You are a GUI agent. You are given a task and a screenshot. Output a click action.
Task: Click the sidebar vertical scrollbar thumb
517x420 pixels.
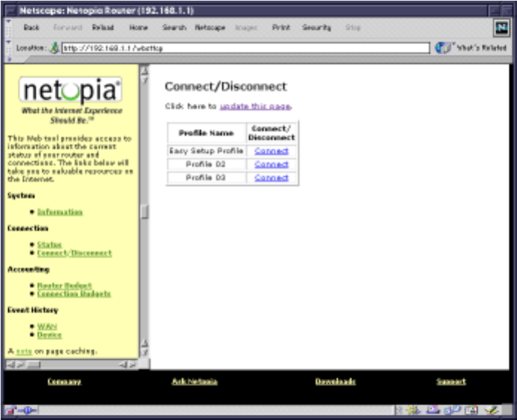[144, 211]
